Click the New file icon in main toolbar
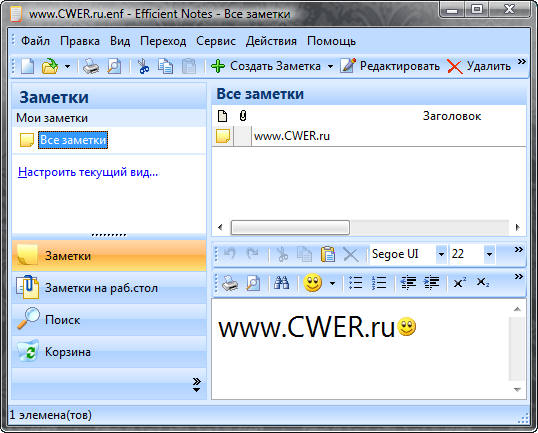Screen dimensions: 538x433 [27, 66]
